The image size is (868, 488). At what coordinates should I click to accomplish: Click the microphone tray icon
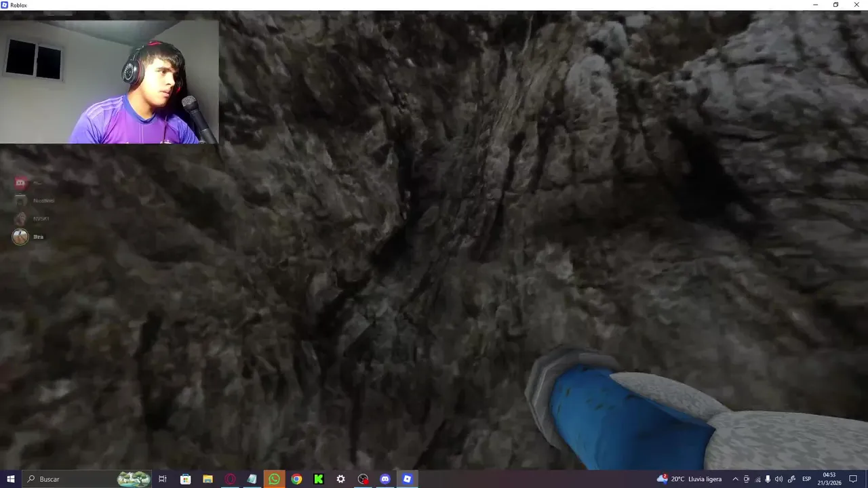(x=768, y=479)
